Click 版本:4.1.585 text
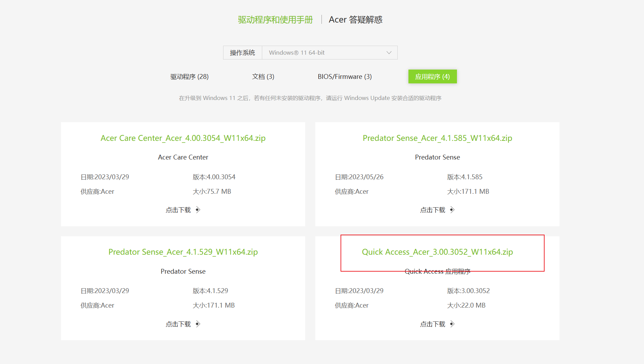The image size is (644, 364). (x=465, y=177)
